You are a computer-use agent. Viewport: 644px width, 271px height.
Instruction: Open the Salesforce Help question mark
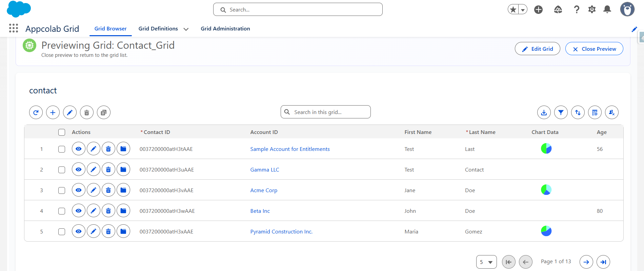(x=577, y=9)
